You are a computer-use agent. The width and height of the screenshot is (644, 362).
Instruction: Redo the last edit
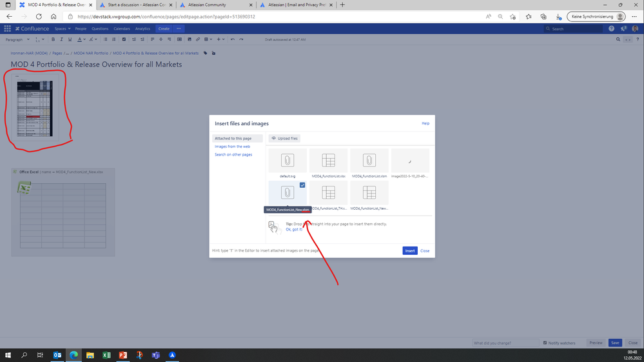[241, 39]
